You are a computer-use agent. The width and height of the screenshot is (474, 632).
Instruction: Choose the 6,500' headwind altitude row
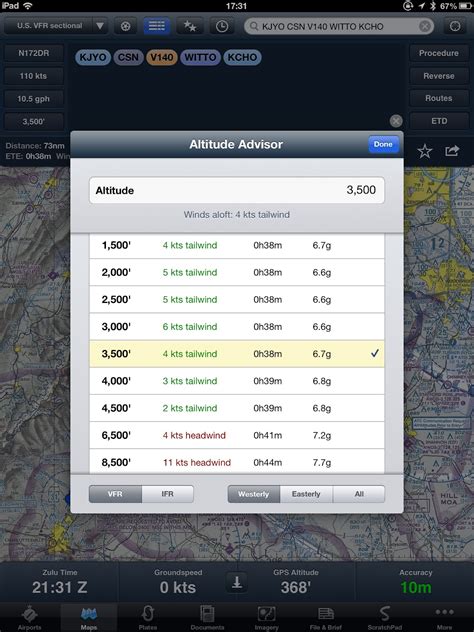[237, 435]
